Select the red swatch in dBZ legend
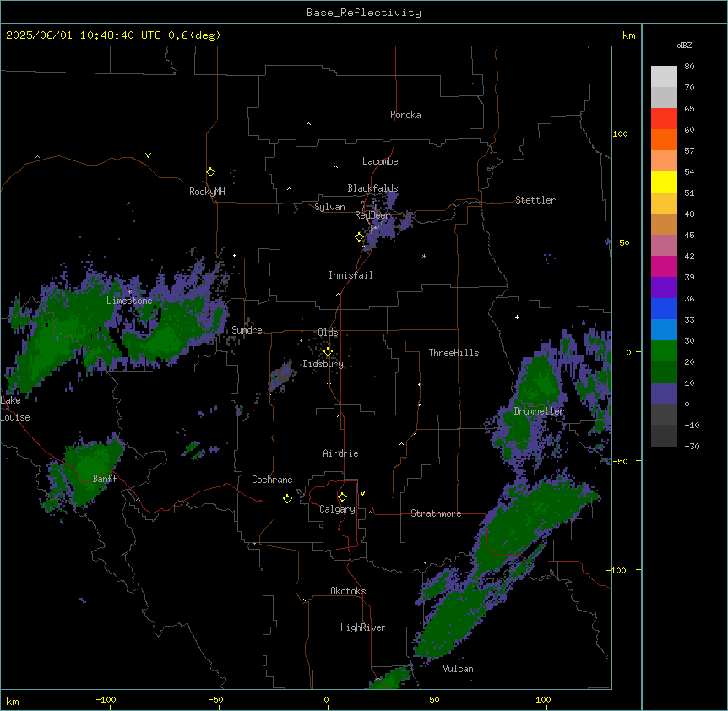 click(x=664, y=119)
